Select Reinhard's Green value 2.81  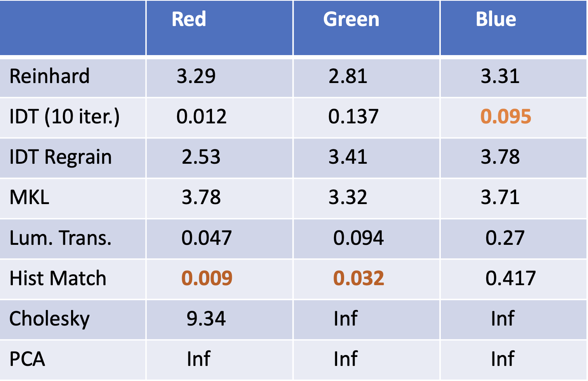[x=348, y=76]
